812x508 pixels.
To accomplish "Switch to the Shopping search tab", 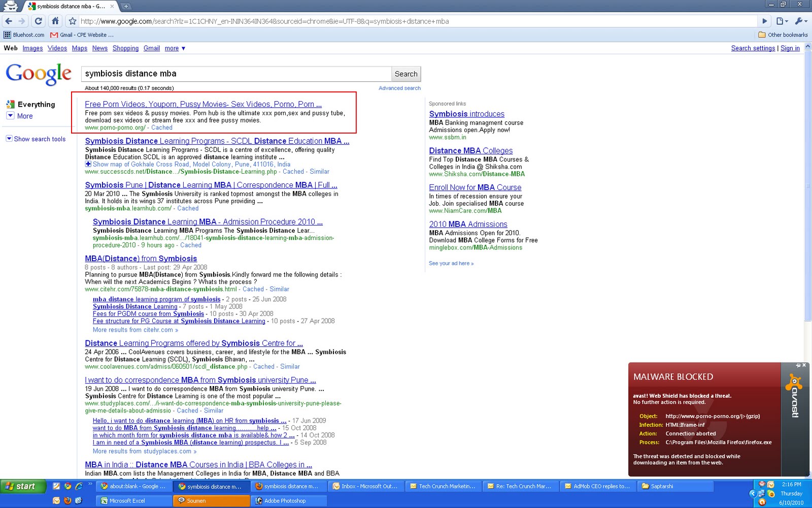I will pos(125,48).
